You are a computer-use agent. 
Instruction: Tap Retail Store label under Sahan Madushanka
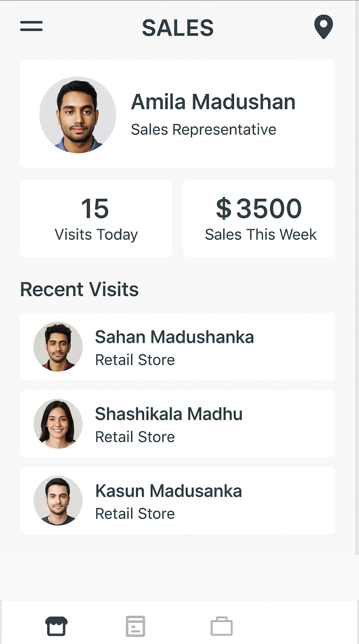point(135,360)
